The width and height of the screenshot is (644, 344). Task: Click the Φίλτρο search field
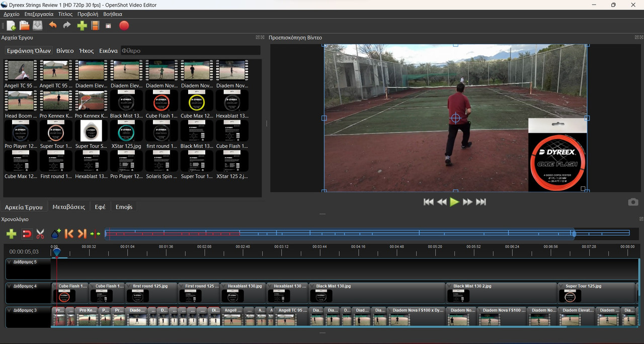click(190, 51)
